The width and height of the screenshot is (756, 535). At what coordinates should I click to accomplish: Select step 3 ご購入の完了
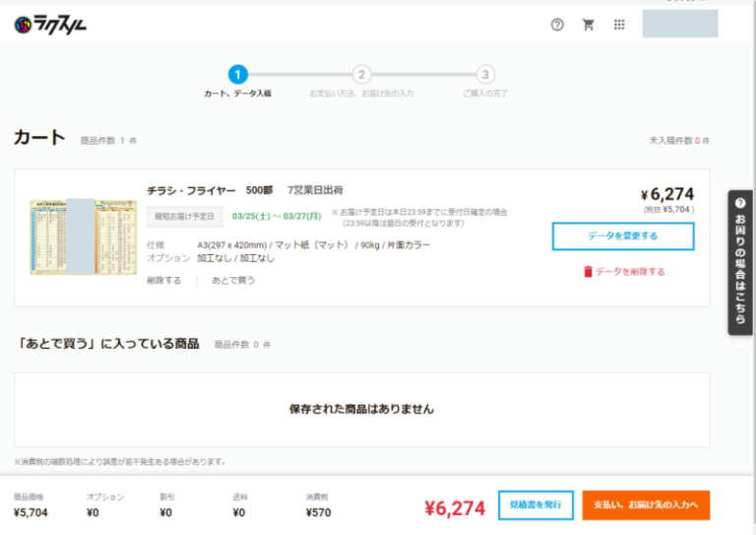coord(485,75)
